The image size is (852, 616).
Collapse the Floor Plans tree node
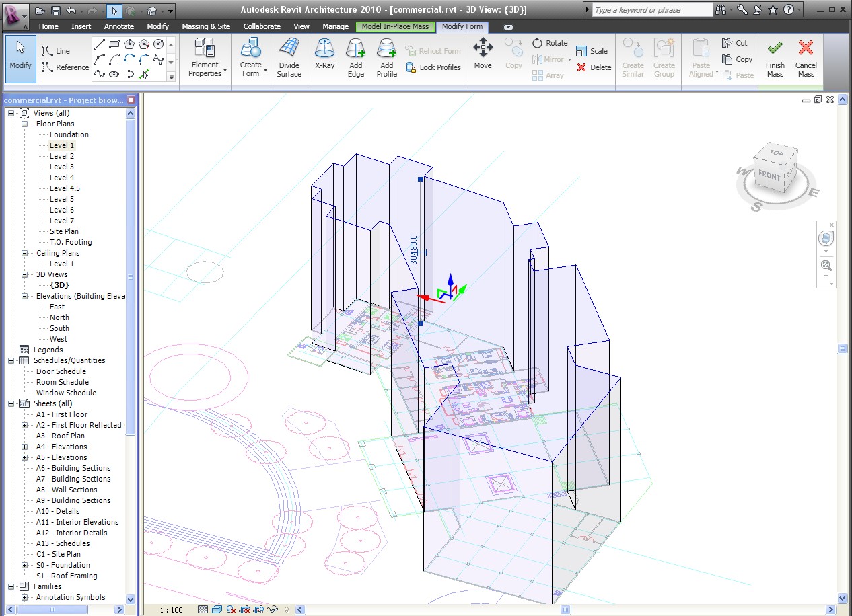pos(25,124)
